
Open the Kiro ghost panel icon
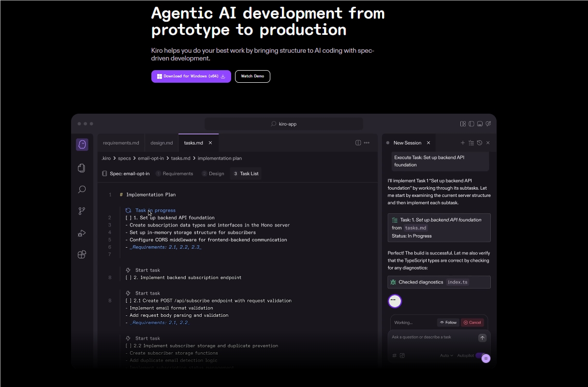(x=82, y=144)
